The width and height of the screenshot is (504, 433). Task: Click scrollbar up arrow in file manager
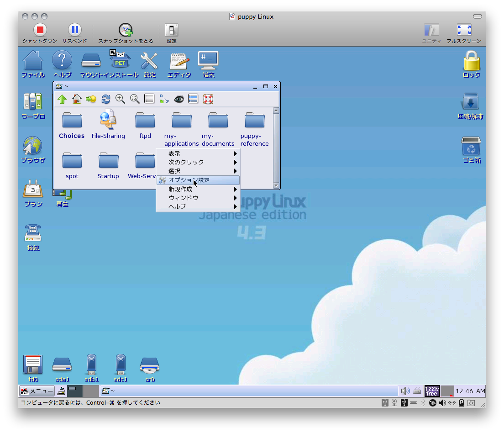276,111
